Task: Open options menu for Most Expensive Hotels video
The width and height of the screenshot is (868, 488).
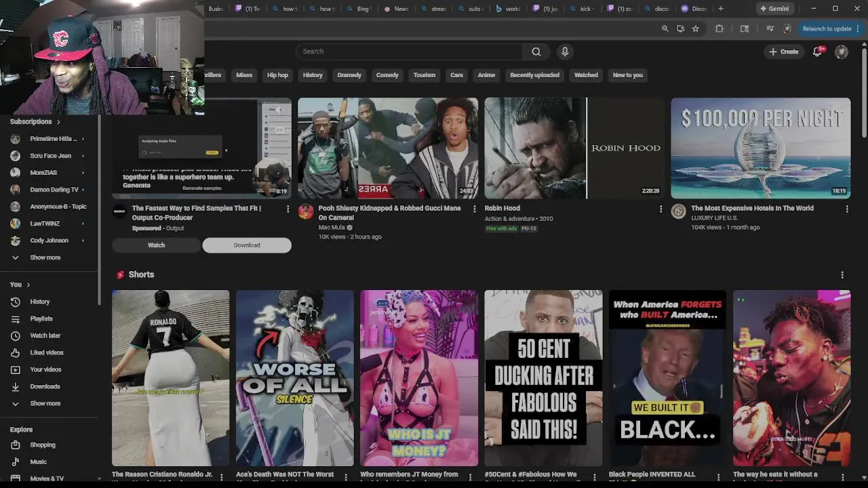Action: 846,209
